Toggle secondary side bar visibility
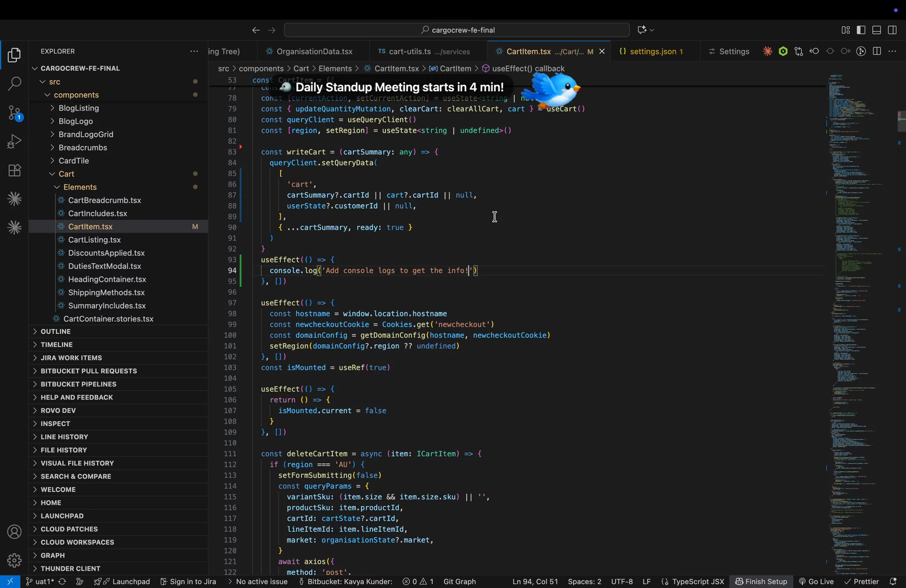This screenshot has width=906, height=588. (x=892, y=30)
